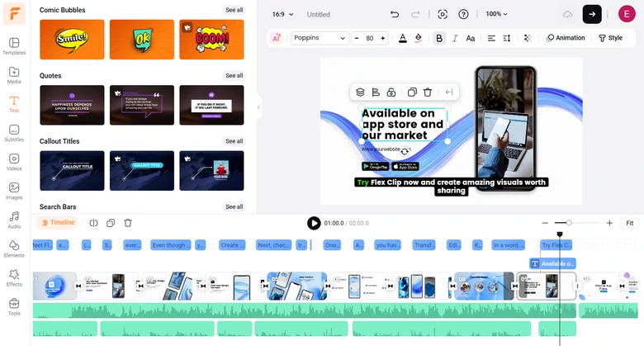Viewport: 644px width, 346px height.
Task: Open the Effects sidebar panel
Action: tap(14, 277)
